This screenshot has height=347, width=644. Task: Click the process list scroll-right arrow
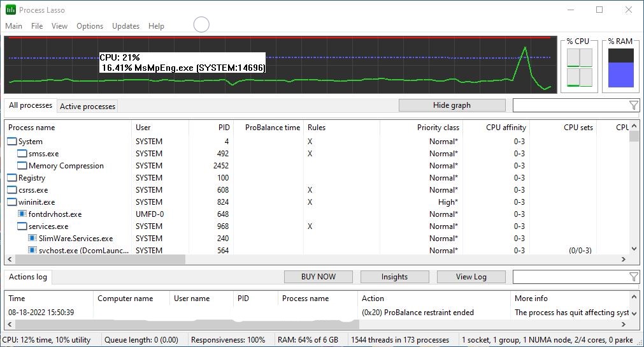[624, 260]
